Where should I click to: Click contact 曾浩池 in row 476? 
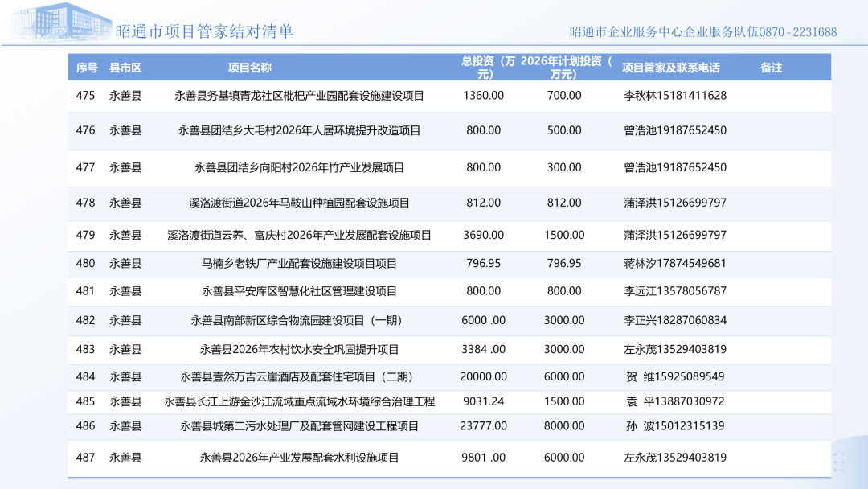tap(675, 131)
